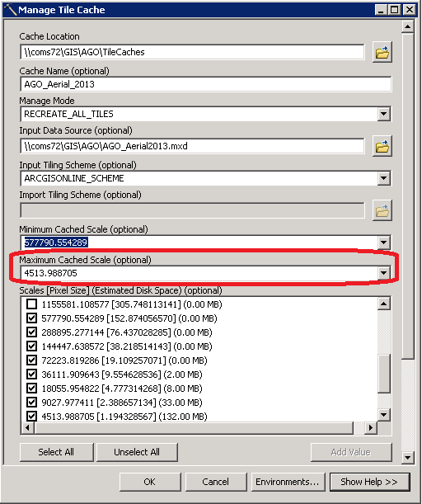Uncheck the 18055.954822 scale checkbox
The image size is (422, 504).
coord(31,389)
